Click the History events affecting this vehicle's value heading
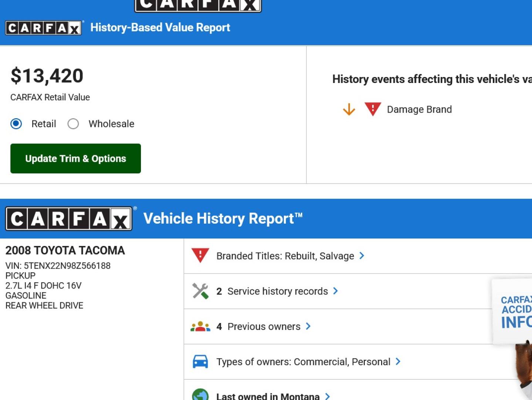This screenshot has height=400, width=532. (x=432, y=79)
